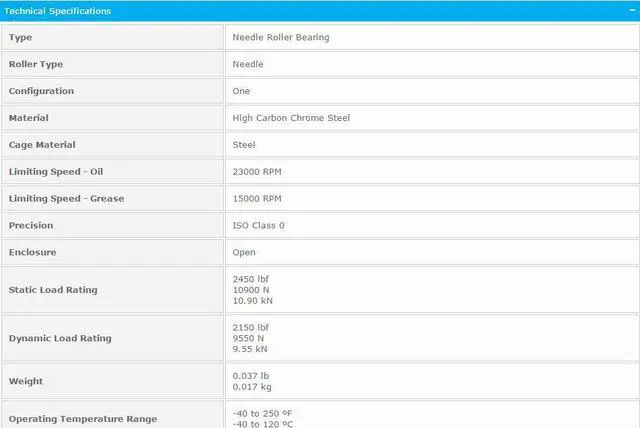The height and width of the screenshot is (428, 640).
Task: Select the High Carbon Chrome Steel value
Action: (x=291, y=118)
